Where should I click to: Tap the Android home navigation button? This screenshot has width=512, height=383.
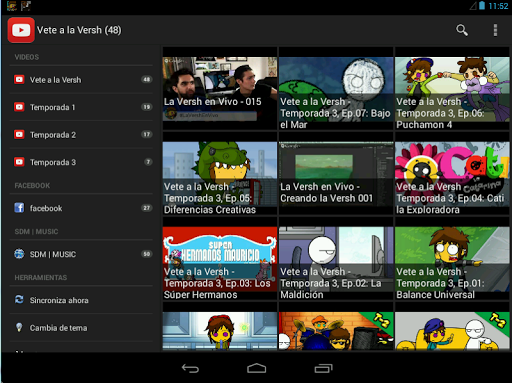(256, 368)
